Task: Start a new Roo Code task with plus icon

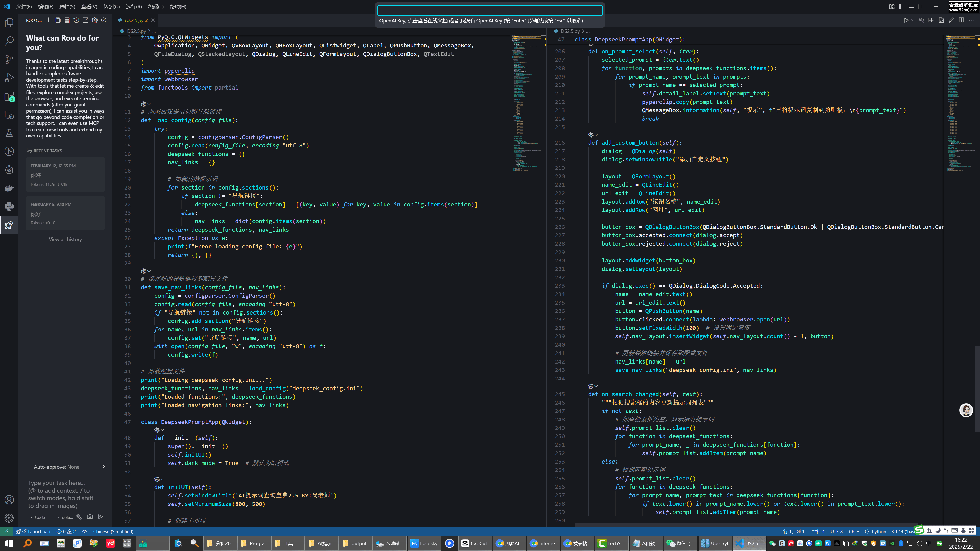Action: [x=49, y=20]
